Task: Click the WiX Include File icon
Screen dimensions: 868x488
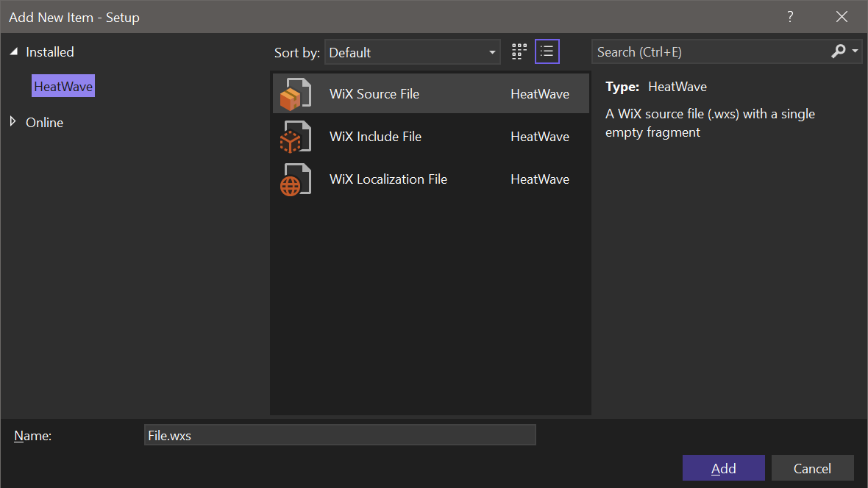Action: (294, 136)
